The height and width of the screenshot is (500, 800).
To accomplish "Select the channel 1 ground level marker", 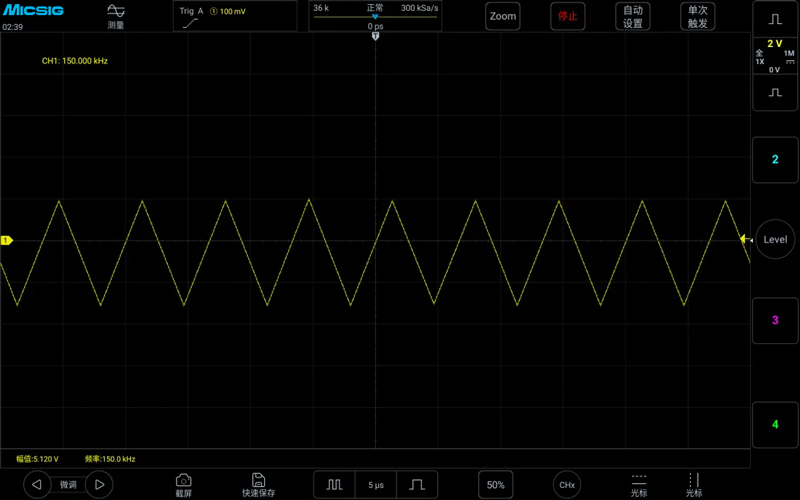I will (7, 240).
